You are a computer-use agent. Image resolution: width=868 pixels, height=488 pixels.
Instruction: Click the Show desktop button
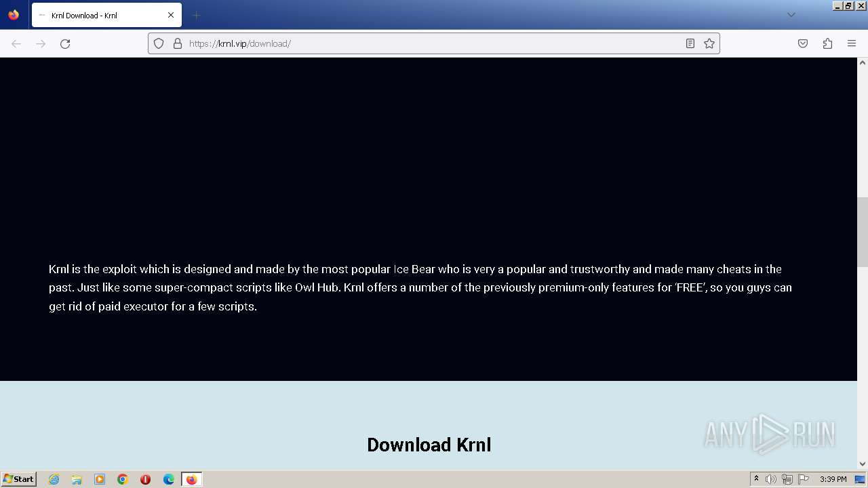(x=860, y=479)
